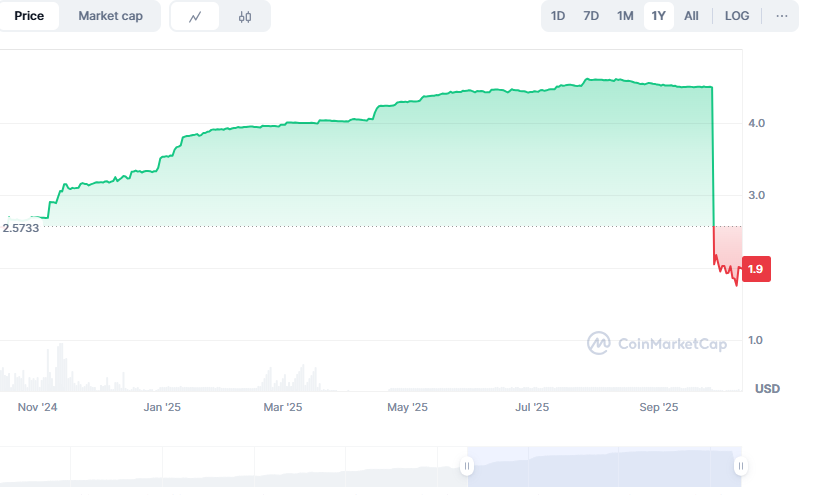Click the CoinMarketCap watermark logo

tap(657, 343)
